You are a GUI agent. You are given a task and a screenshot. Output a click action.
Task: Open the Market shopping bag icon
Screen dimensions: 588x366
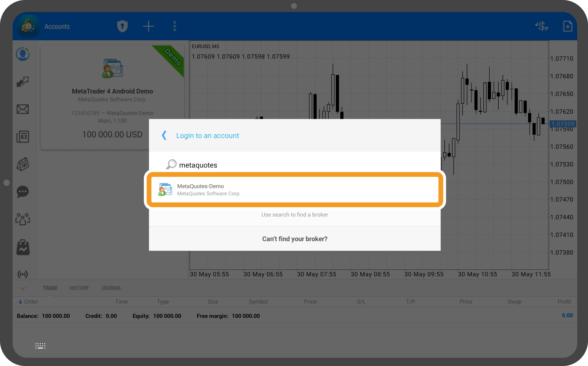point(23,247)
